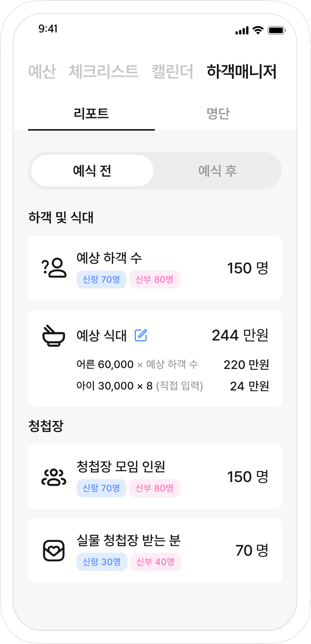Tap the blue 신랑 70명 tag under 예상 하객 수
Screen dimensions: 311x644
(101, 280)
